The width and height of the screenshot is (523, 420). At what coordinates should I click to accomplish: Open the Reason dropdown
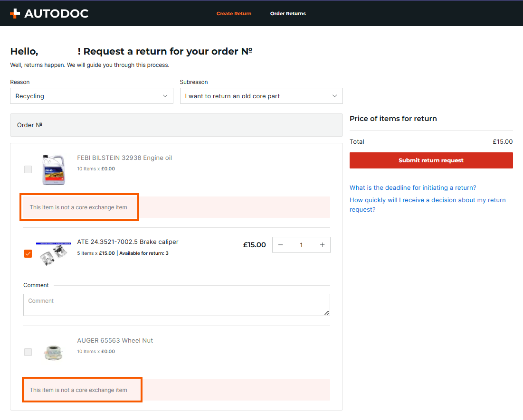point(92,96)
